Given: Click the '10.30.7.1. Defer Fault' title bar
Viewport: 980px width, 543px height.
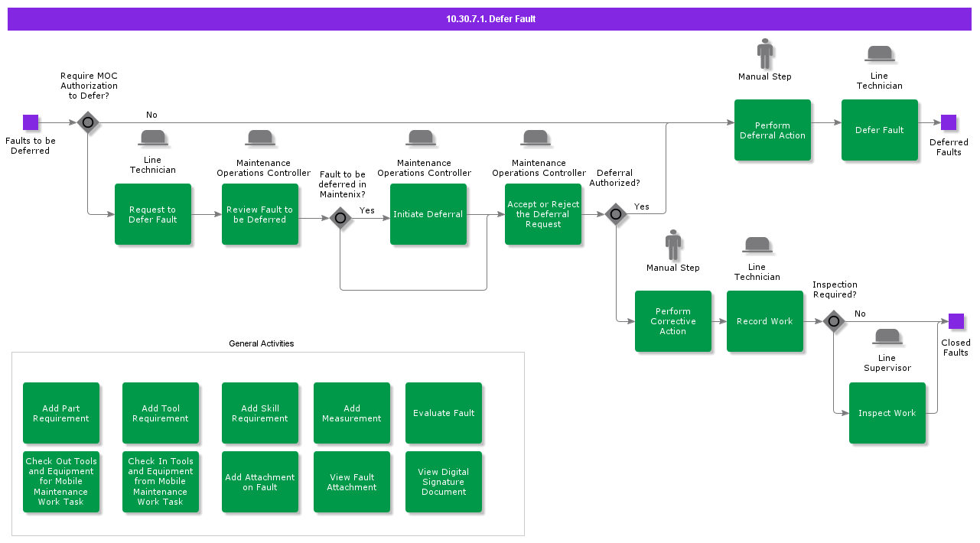Looking at the screenshot, I should click(490, 19).
